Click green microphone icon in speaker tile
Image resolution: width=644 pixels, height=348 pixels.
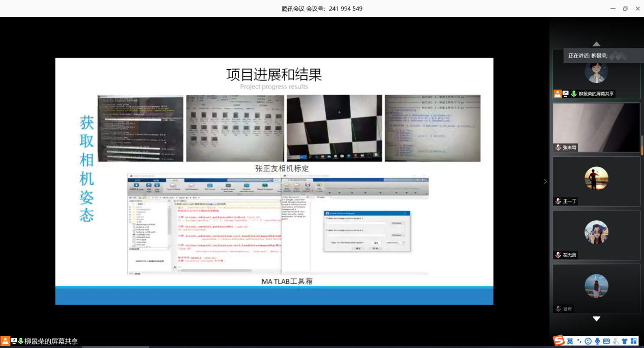tap(574, 94)
